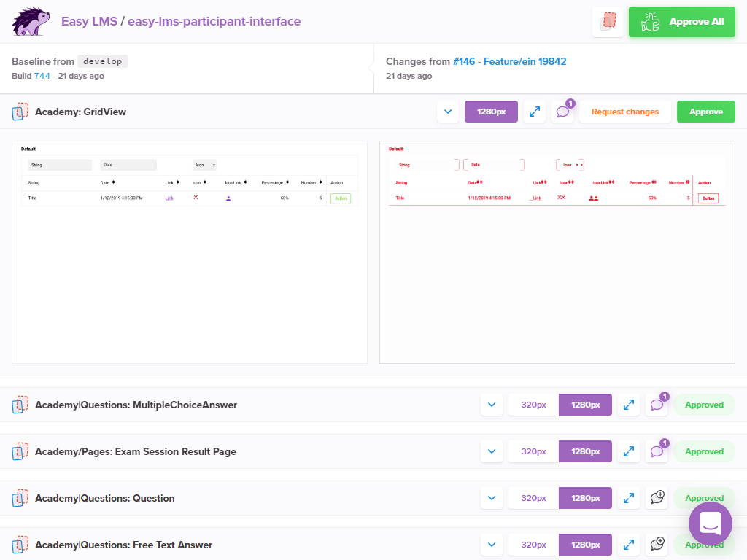Open the Intercom chat launcher
The height and width of the screenshot is (560, 747).
coord(710,523)
